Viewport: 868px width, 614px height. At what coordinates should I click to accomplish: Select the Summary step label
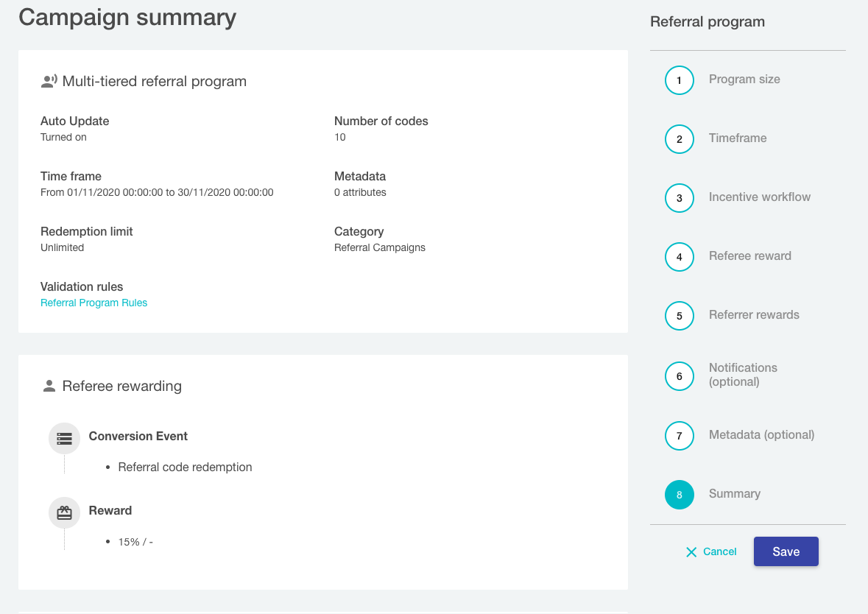point(735,493)
